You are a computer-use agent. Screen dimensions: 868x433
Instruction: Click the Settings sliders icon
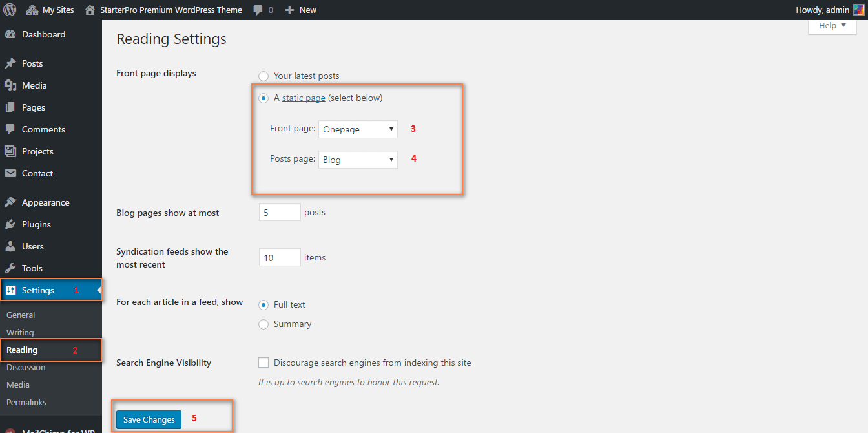(x=10, y=290)
